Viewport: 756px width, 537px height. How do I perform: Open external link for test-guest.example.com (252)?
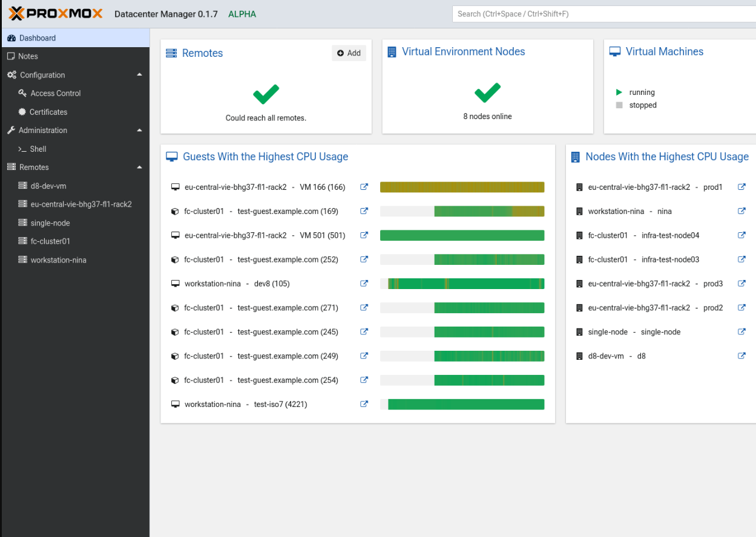[x=364, y=259]
